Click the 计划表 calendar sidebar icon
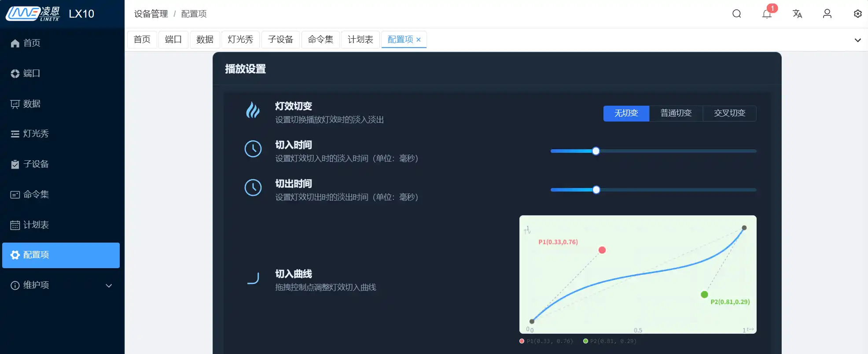This screenshot has width=868, height=354. 15,225
